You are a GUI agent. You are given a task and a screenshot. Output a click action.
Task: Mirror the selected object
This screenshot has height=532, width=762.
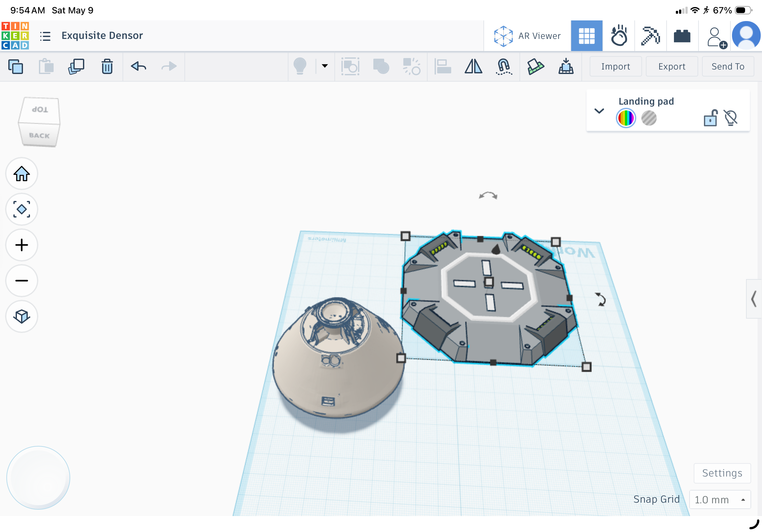(473, 66)
